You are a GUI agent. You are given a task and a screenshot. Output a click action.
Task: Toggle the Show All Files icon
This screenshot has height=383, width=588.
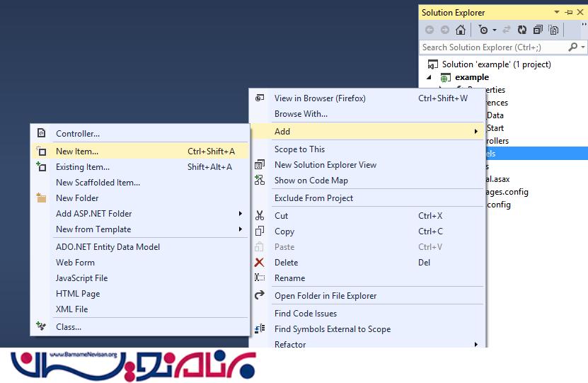point(553,30)
